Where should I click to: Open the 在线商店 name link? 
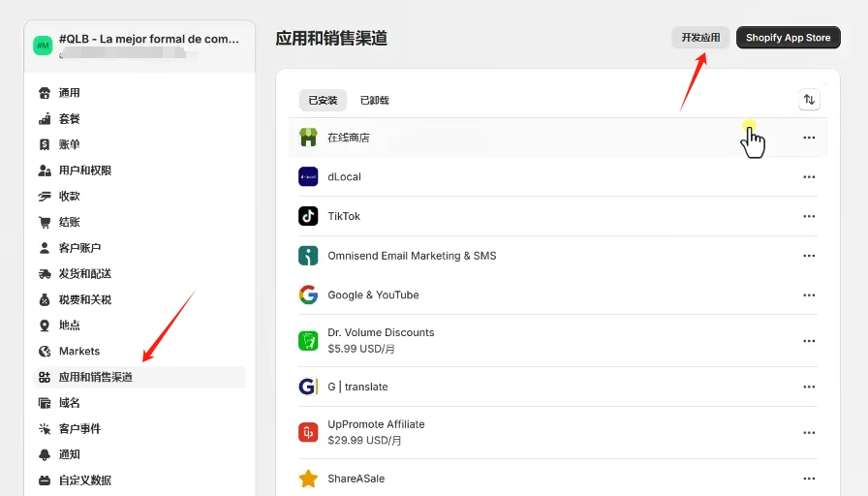point(349,138)
